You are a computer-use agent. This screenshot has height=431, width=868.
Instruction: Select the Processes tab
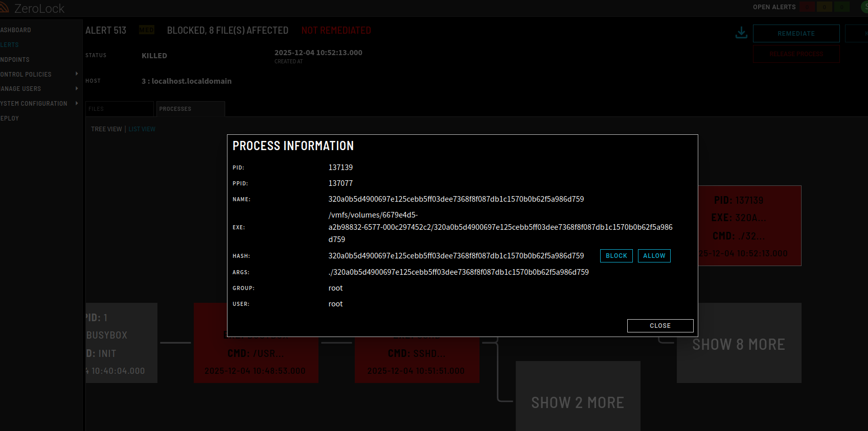pyautogui.click(x=190, y=109)
